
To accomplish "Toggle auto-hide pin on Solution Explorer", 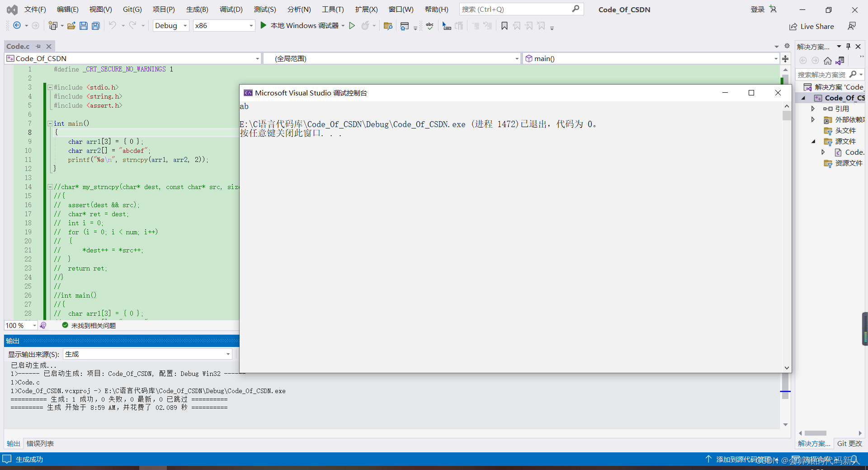I will [849, 46].
